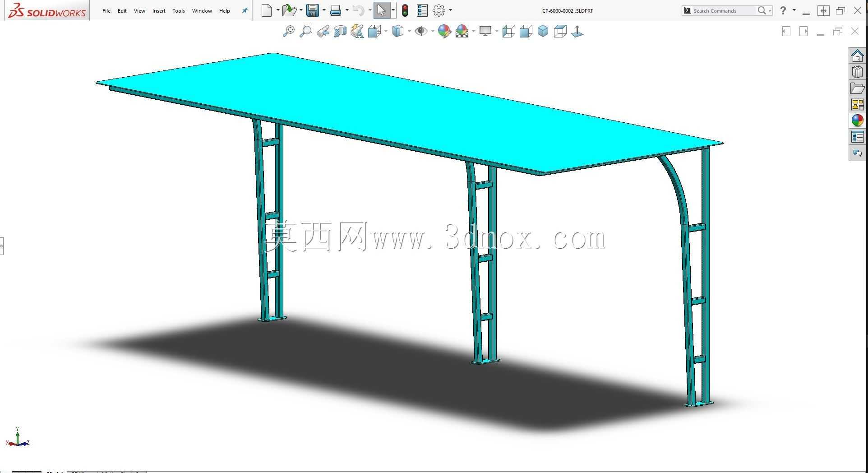Undo the last action
Image resolution: width=868 pixels, height=473 pixels.
point(359,10)
